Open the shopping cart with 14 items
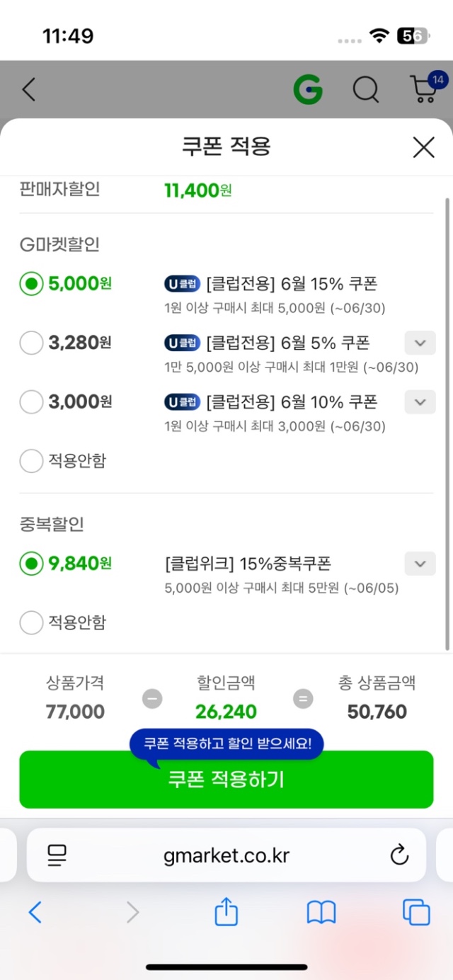Viewport: 453px width, 980px height. [x=427, y=88]
